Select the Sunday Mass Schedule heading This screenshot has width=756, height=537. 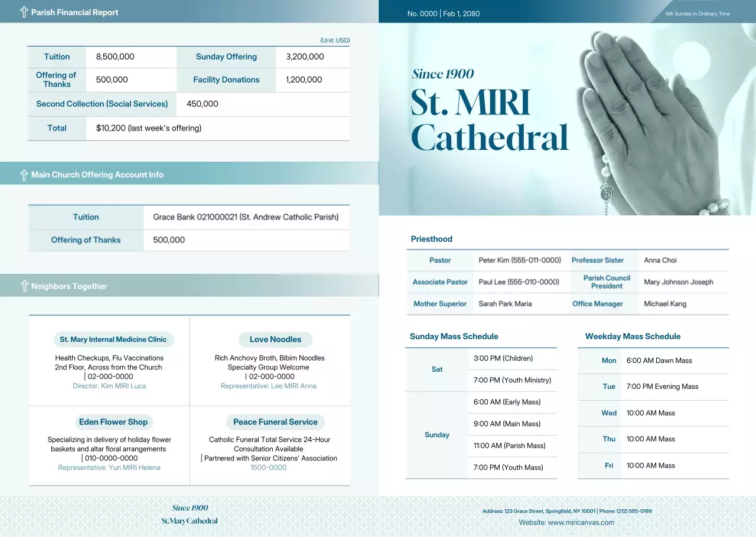pyautogui.click(x=454, y=336)
